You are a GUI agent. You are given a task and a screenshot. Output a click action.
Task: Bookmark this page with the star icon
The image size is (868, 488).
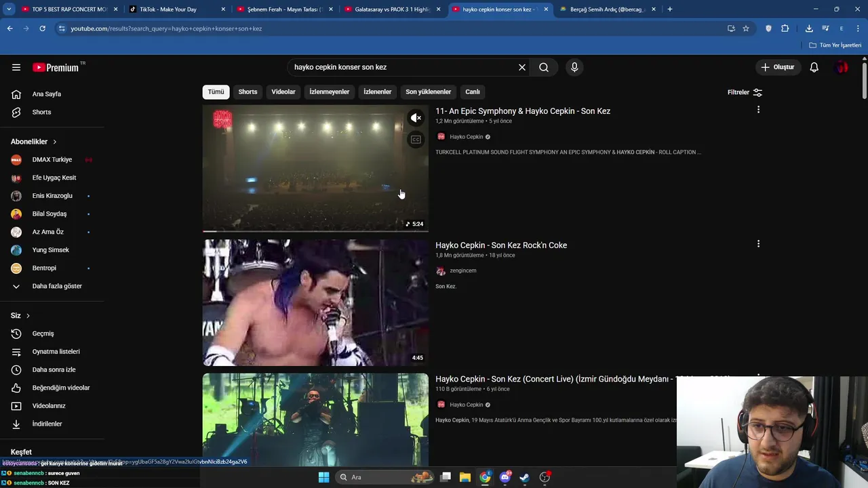pyautogui.click(x=746, y=28)
